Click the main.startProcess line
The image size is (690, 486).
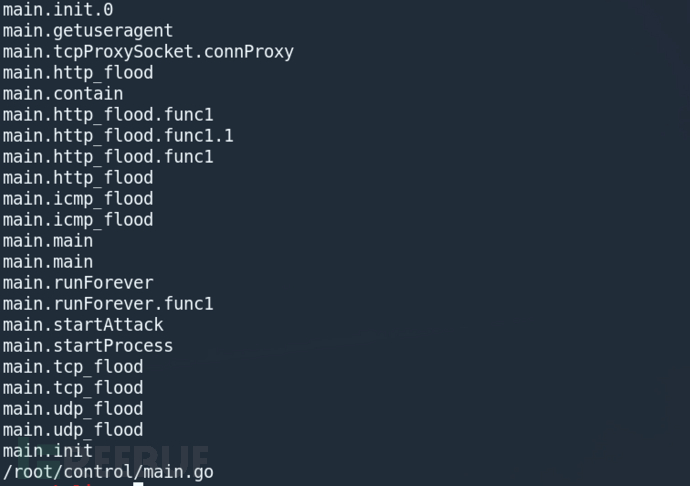87,345
